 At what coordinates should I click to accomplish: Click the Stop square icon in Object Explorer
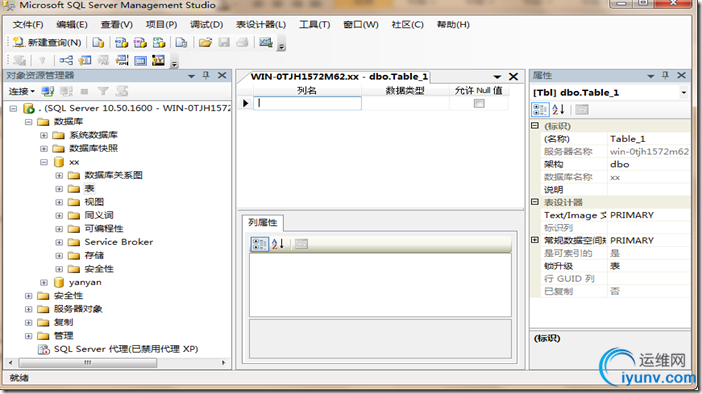(x=84, y=91)
